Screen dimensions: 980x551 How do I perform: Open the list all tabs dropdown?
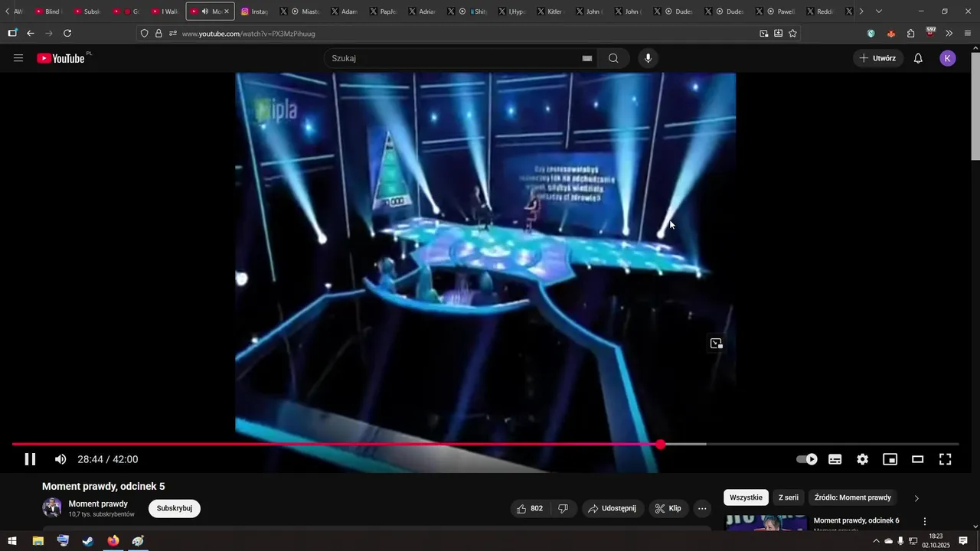(x=878, y=11)
